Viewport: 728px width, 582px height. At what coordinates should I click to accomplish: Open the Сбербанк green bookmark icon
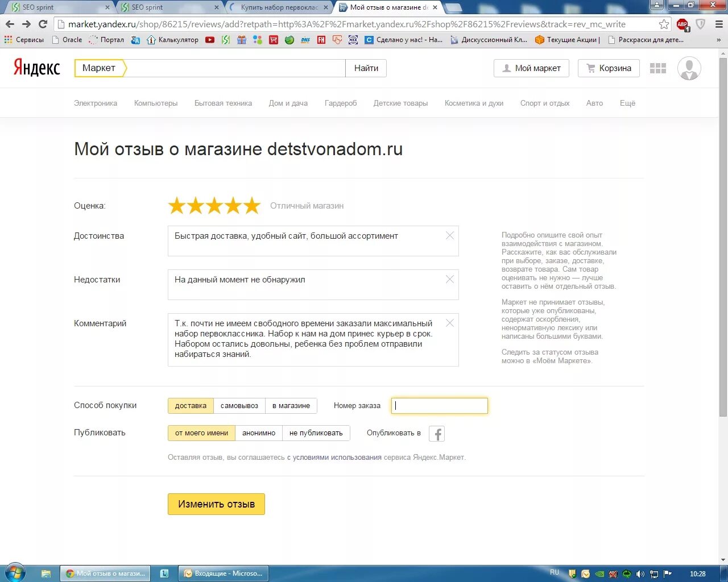[x=289, y=40]
